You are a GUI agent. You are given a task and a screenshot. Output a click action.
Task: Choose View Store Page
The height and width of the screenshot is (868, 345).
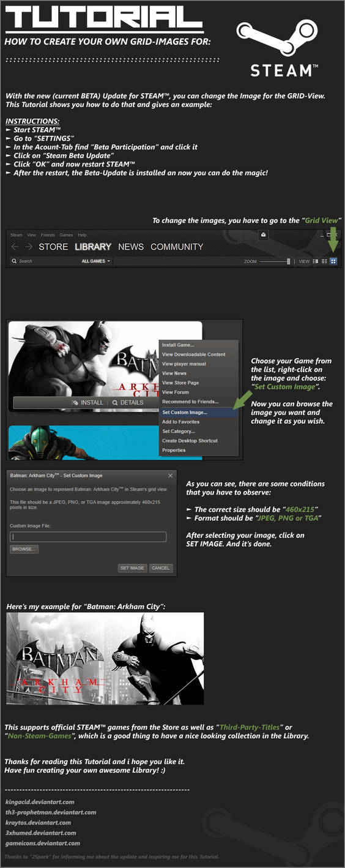(x=198, y=383)
